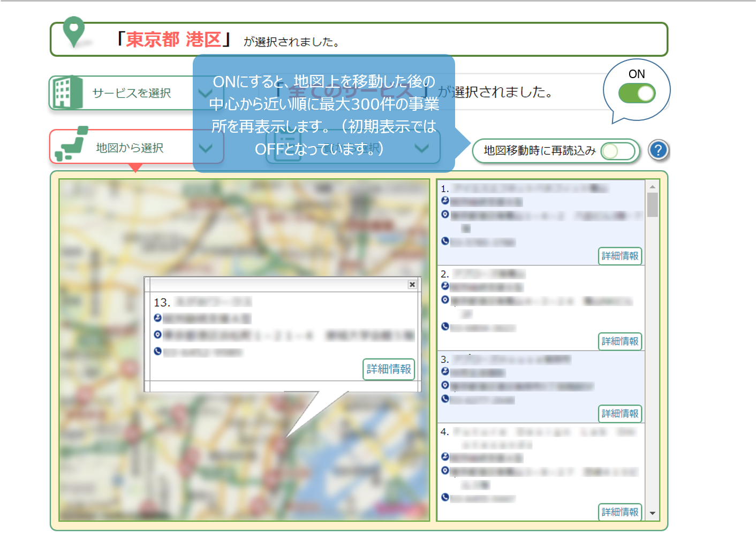756x533 pixels.
Task: Open 詳細情報 in the map popup
Action: (x=389, y=369)
